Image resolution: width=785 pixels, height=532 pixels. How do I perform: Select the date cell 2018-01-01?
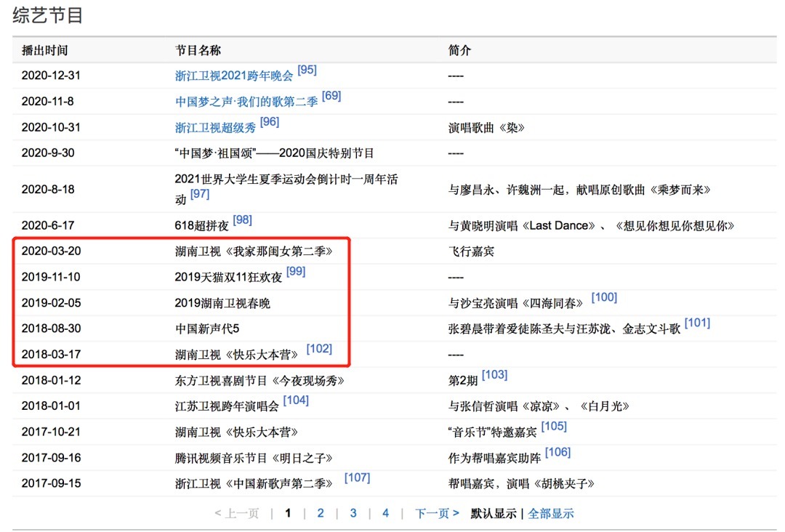click(51, 406)
